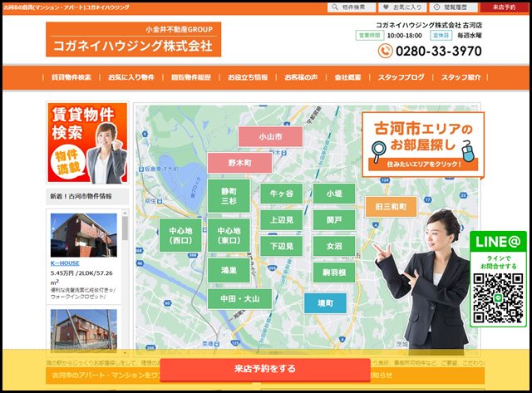Screen dimensions: 532x393
Task: Click the scroll-up arrow of the listings
Action: tap(125, 213)
